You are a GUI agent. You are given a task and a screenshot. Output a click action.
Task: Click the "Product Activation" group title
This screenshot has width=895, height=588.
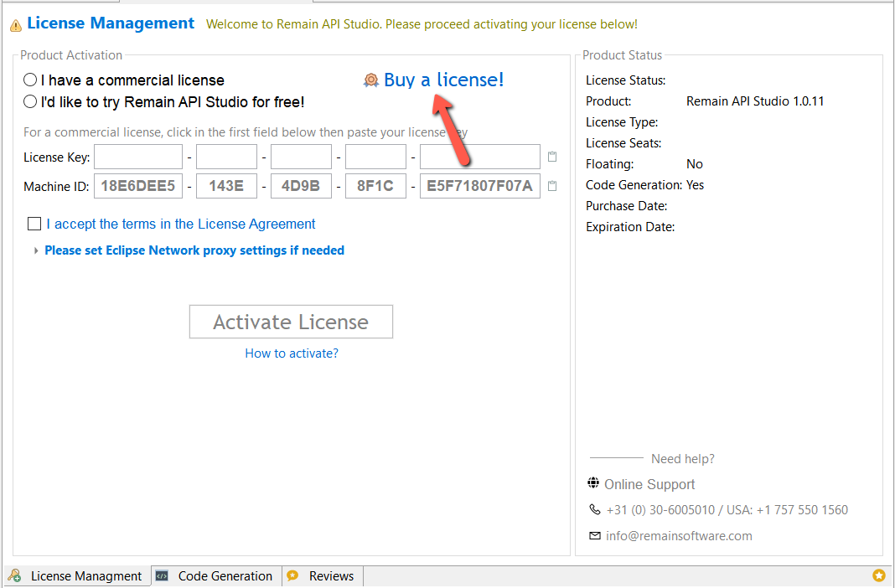pyautogui.click(x=71, y=55)
